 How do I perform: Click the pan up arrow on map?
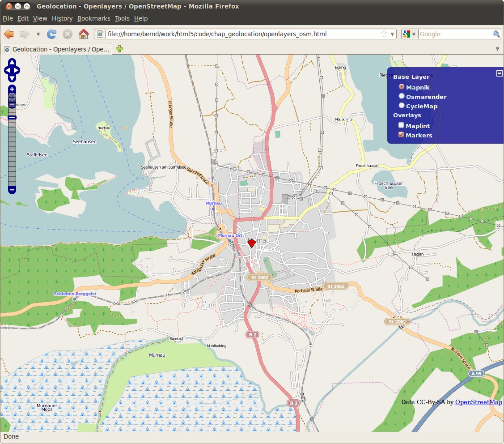(x=12, y=62)
